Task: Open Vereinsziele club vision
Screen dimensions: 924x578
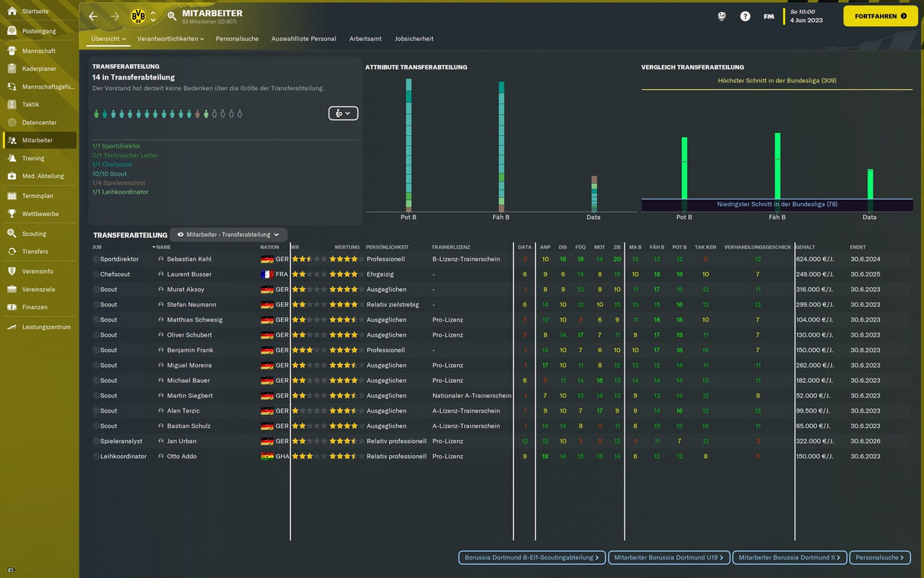Action: [40, 289]
